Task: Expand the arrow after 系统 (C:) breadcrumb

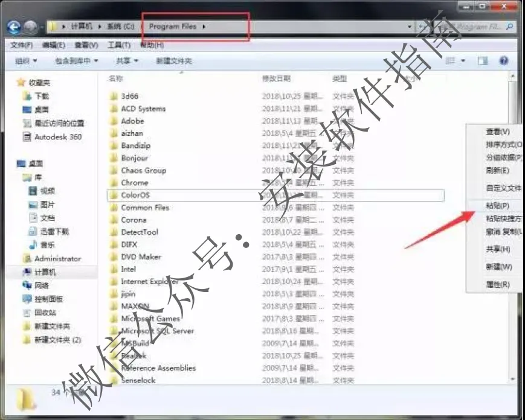Action: tap(143, 27)
